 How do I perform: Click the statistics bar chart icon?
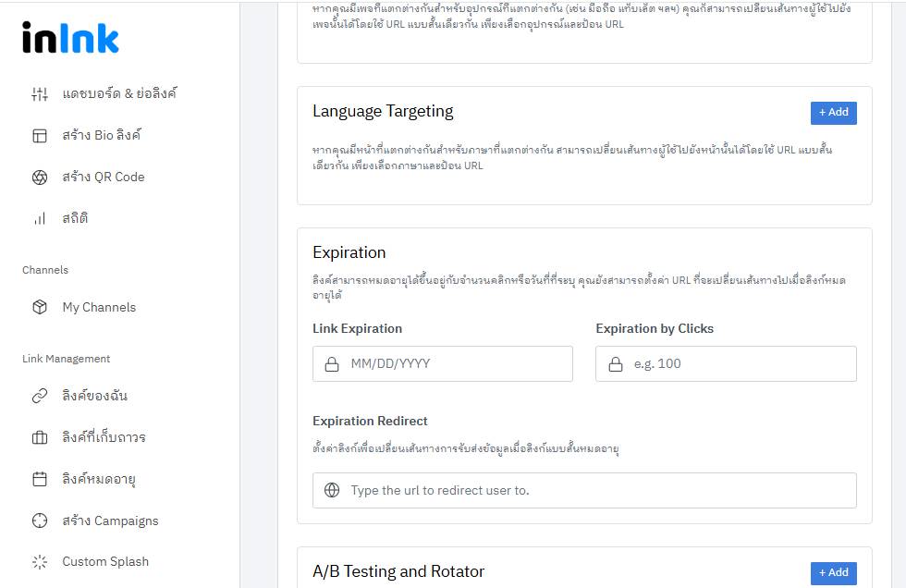[40, 219]
